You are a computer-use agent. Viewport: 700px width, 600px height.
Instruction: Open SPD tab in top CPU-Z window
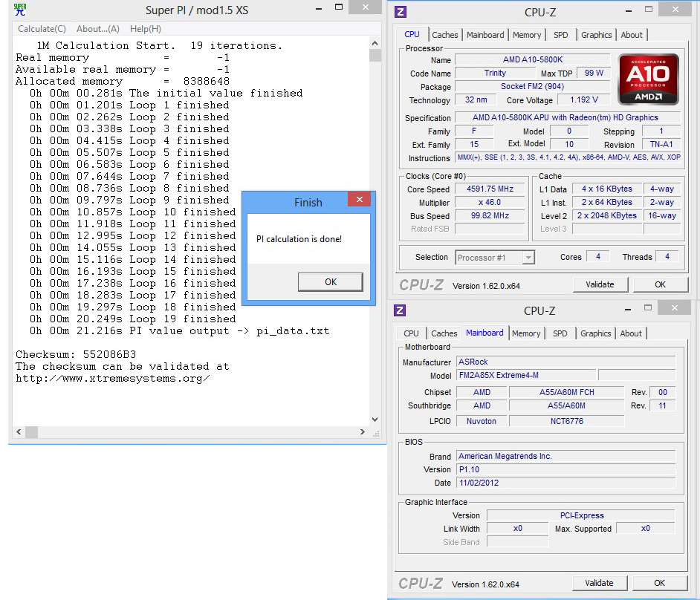point(561,35)
